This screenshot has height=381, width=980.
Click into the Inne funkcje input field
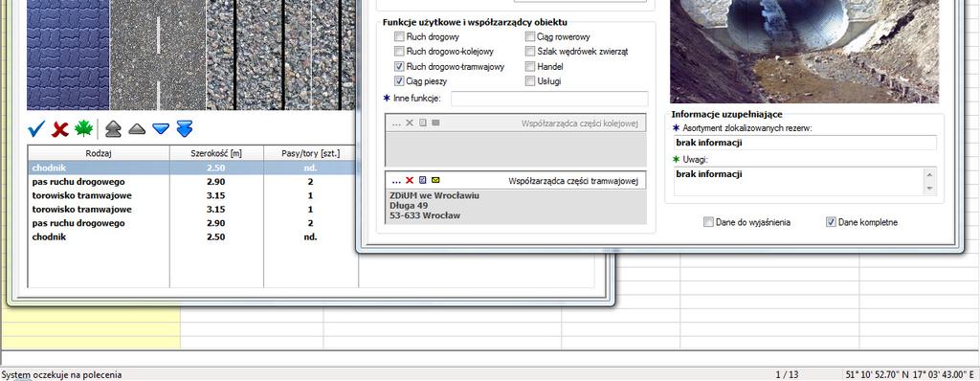549,99
